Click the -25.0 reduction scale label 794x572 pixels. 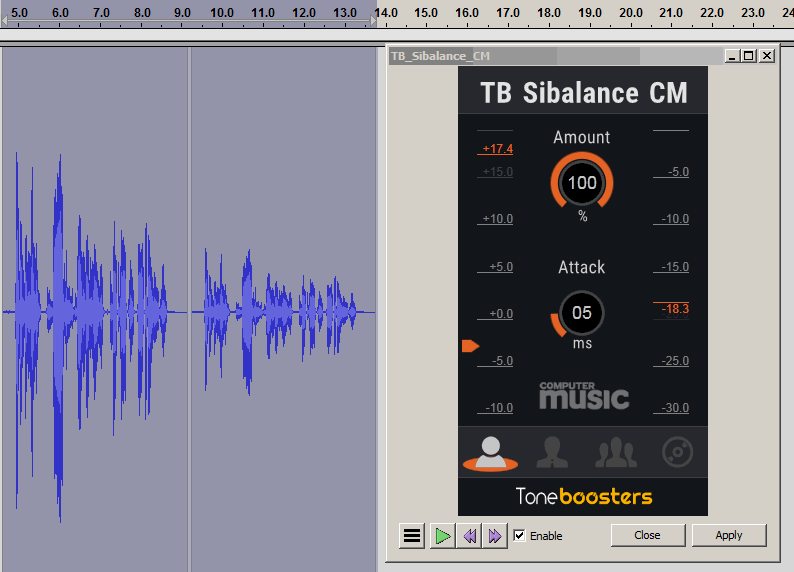pyautogui.click(x=675, y=361)
